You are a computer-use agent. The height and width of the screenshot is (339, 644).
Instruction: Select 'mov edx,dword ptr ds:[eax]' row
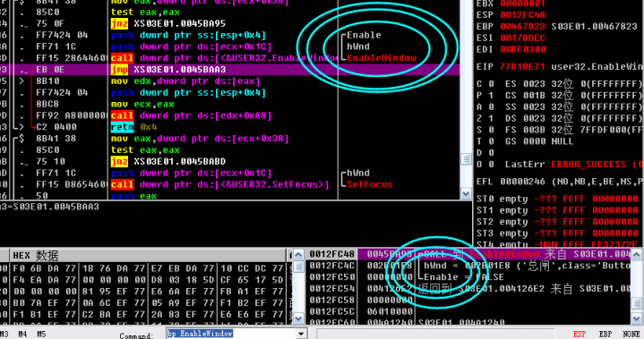185,81
